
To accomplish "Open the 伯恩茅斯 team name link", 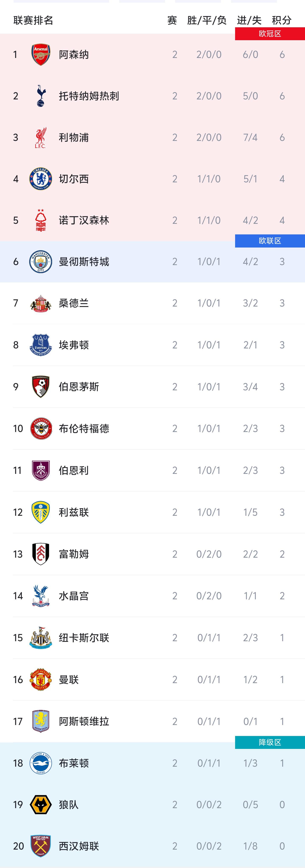I will point(79,387).
